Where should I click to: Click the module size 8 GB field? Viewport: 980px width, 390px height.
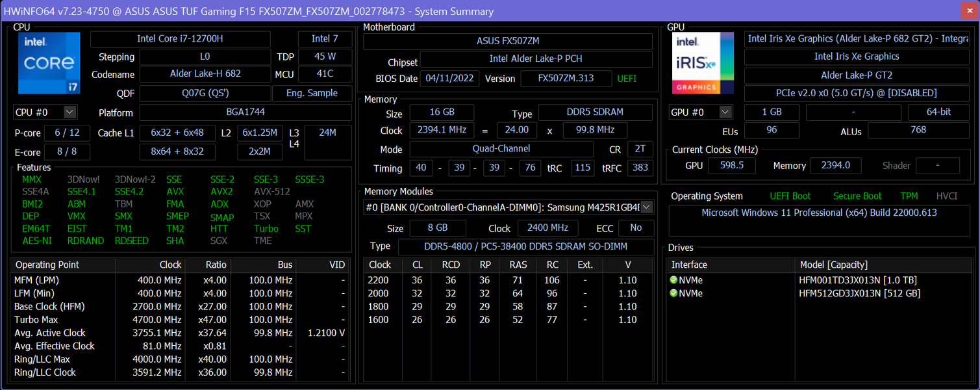pos(438,228)
